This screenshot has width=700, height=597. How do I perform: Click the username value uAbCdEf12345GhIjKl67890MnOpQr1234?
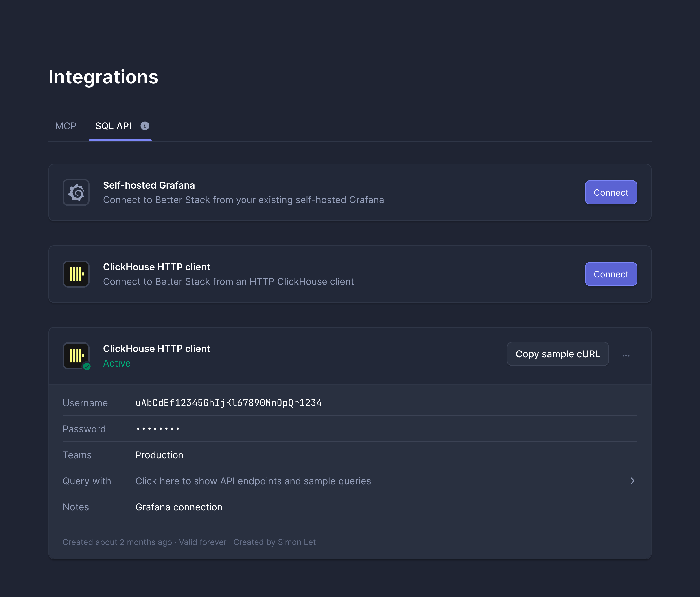coord(228,403)
